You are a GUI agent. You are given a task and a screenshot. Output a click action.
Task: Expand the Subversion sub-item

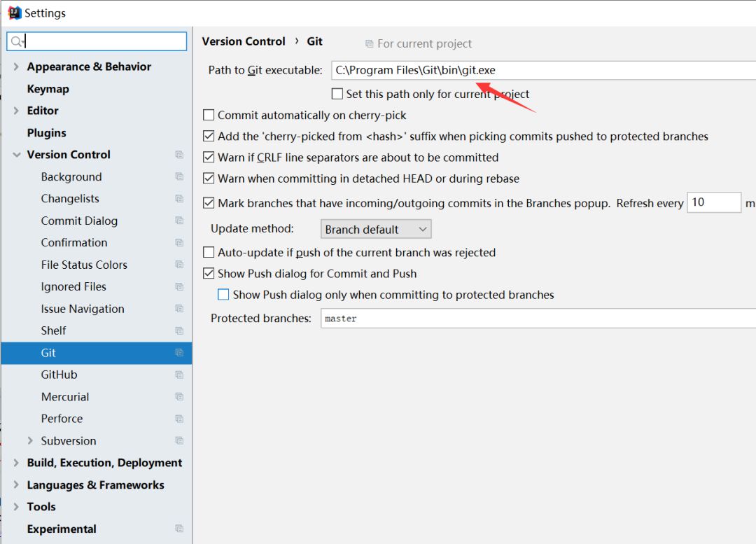click(30, 440)
